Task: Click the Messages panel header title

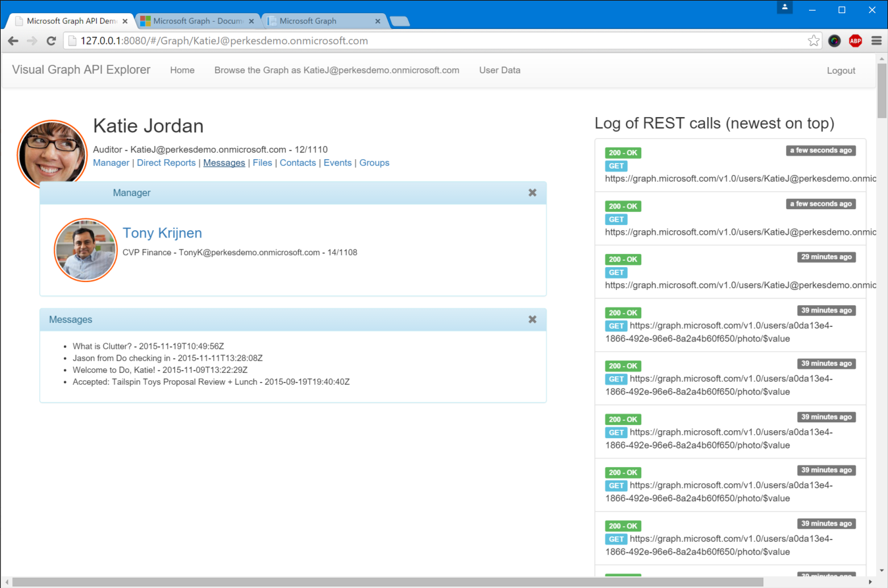Action: (70, 319)
